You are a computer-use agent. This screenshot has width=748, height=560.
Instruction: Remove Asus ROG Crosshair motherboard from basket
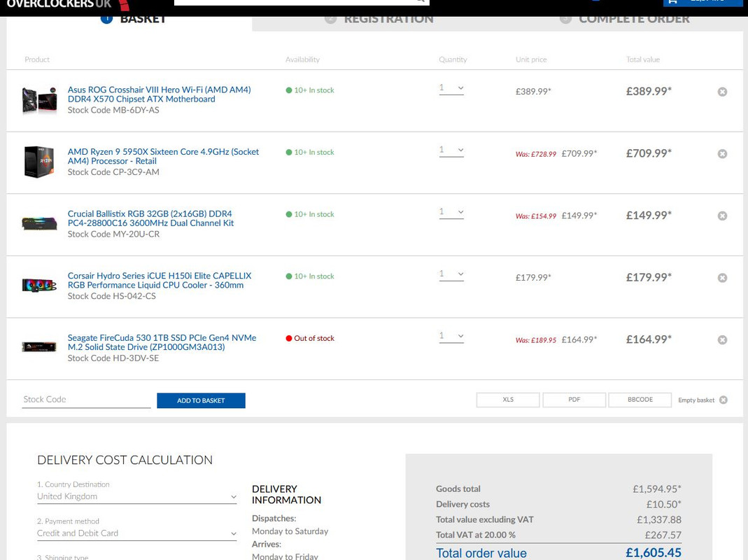click(x=722, y=92)
